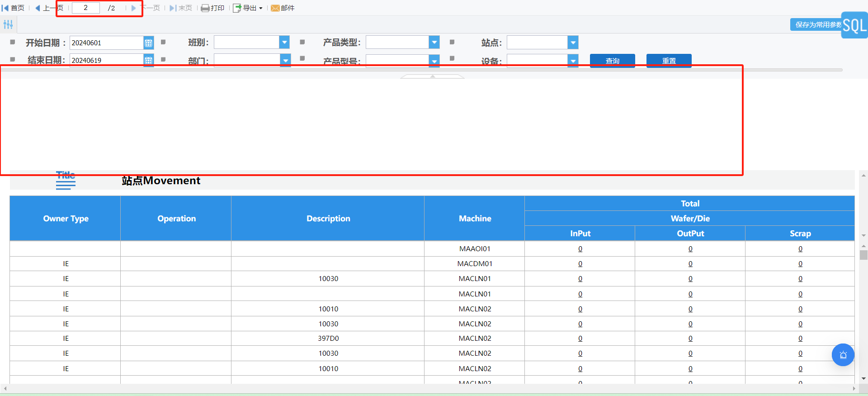
Task: Open calendar for end date (结束日期)
Action: pos(148,60)
